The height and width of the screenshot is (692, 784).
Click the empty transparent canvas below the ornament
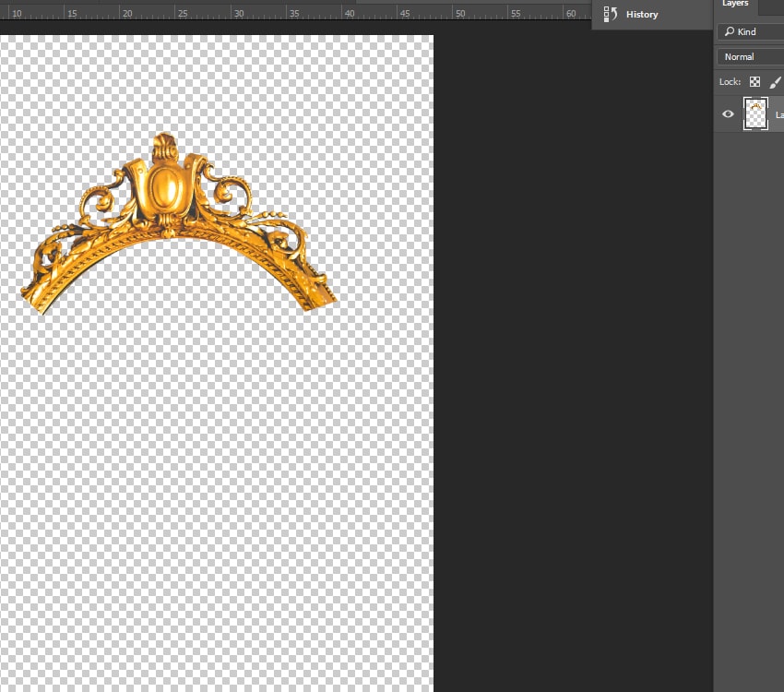click(217, 475)
